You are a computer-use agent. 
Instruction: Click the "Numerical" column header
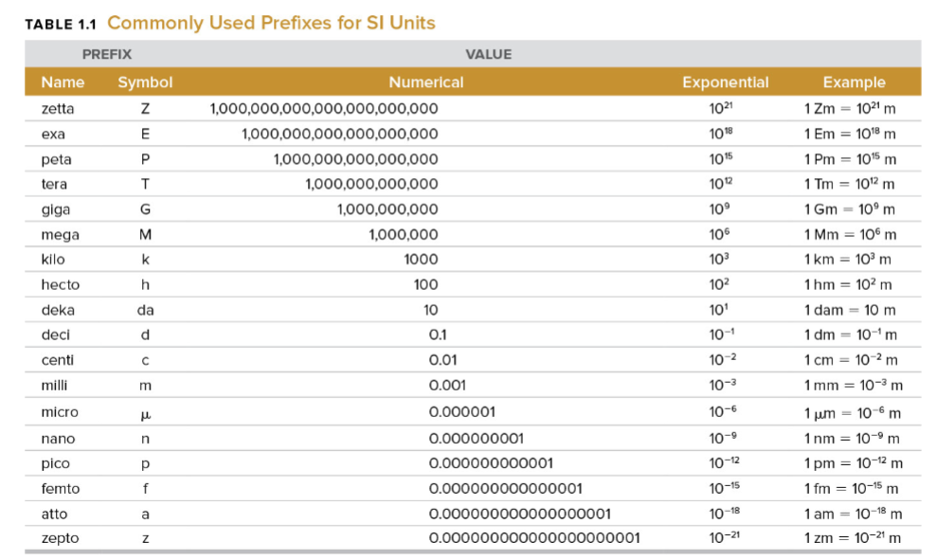[x=425, y=82]
